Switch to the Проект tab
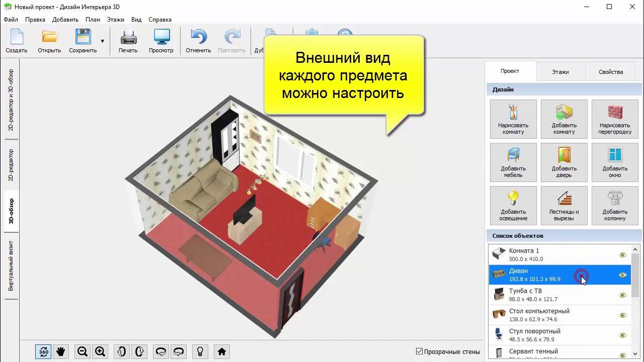Viewport: 644px width, 362px height. 510,71
